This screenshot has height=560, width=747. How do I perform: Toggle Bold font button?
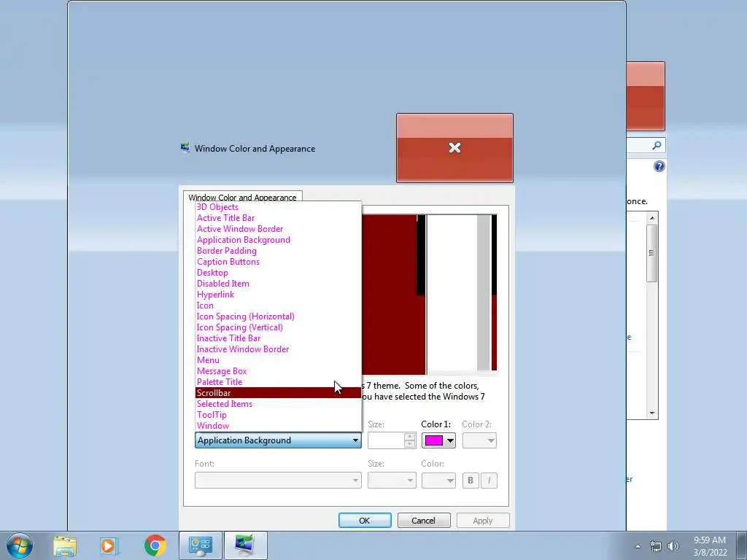click(x=471, y=481)
